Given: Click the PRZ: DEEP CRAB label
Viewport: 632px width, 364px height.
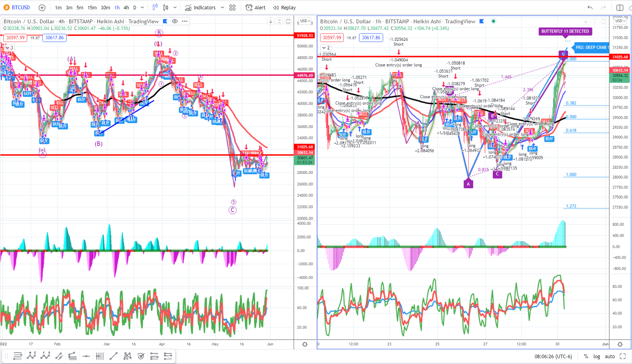Looking at the screenshot, I should pos(590,47).
